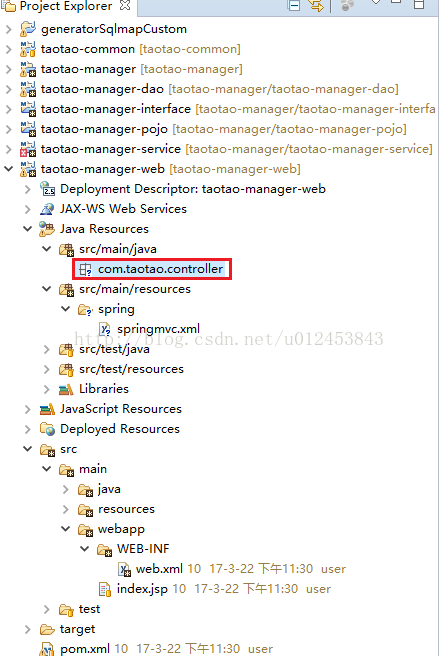Select the src/test/resources folder label

131,369
